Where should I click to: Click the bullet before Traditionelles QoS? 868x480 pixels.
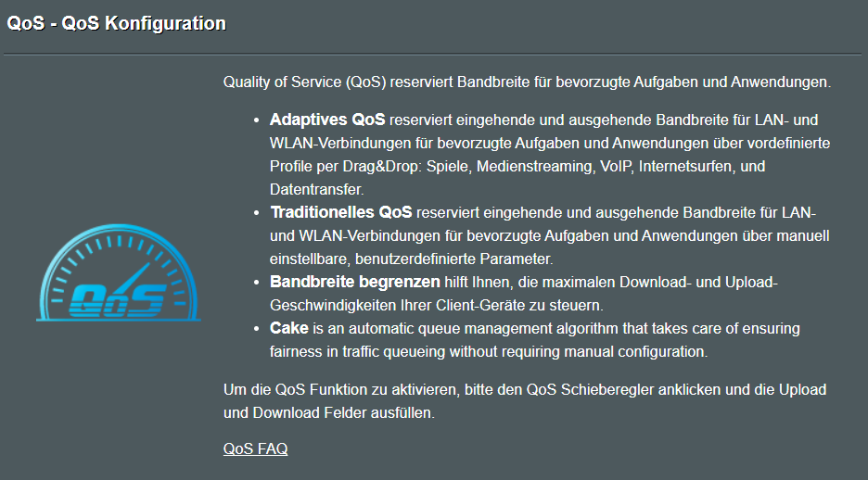click(x=256, y=213)
